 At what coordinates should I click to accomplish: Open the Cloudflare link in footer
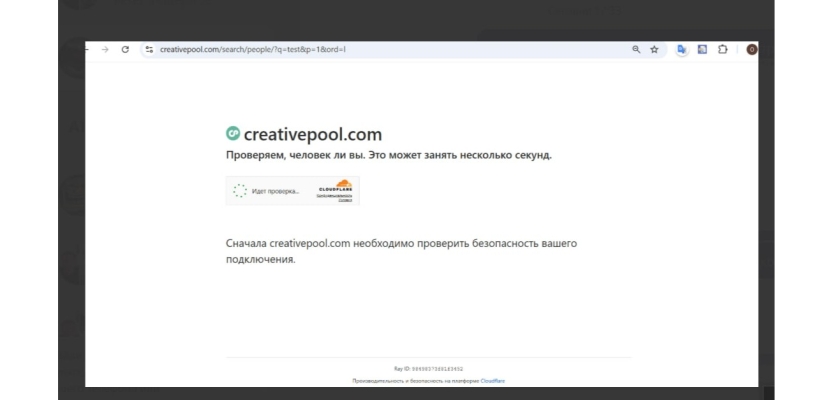point(493,381)
